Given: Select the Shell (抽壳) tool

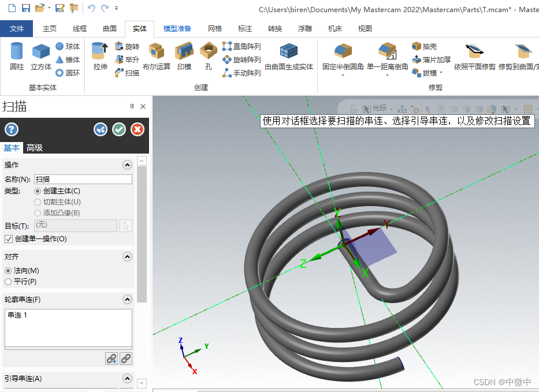Looking at the screenshot, I should click(425, 46).
